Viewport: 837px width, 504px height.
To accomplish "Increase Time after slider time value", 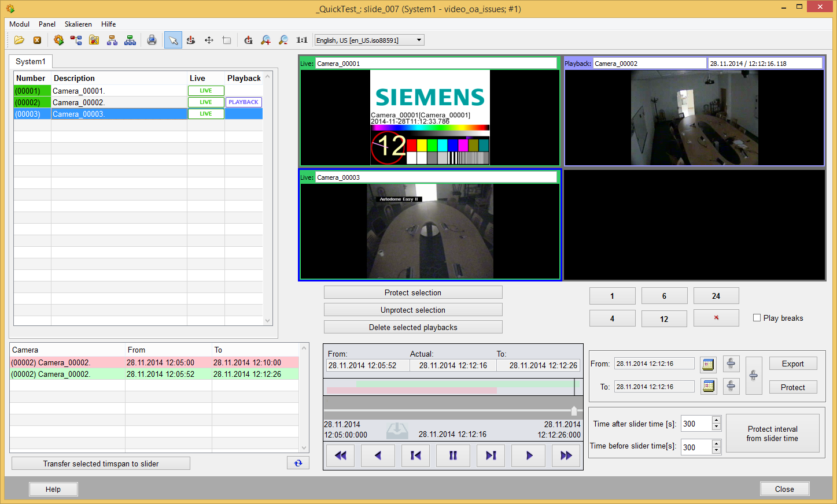I will 716,420.
